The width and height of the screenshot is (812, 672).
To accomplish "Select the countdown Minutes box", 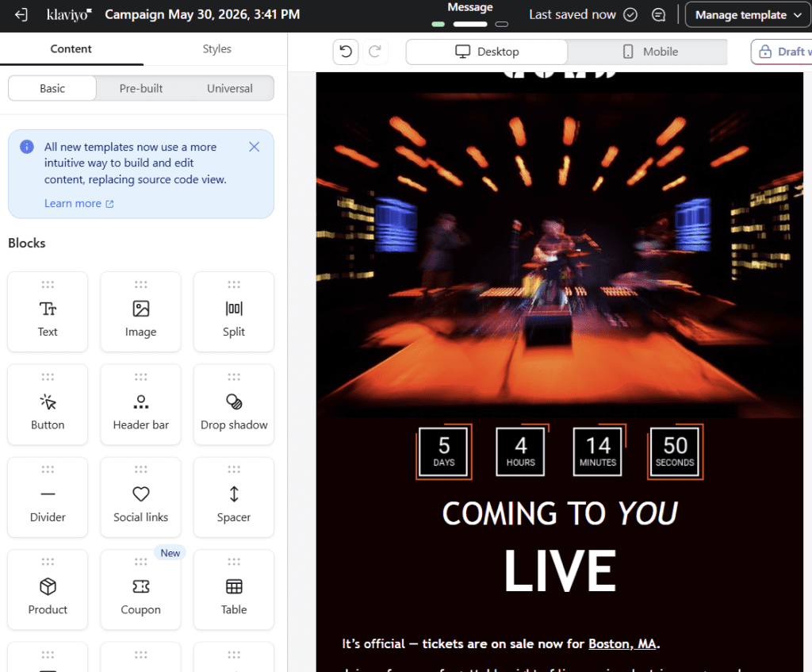I will tap(598, 451).
